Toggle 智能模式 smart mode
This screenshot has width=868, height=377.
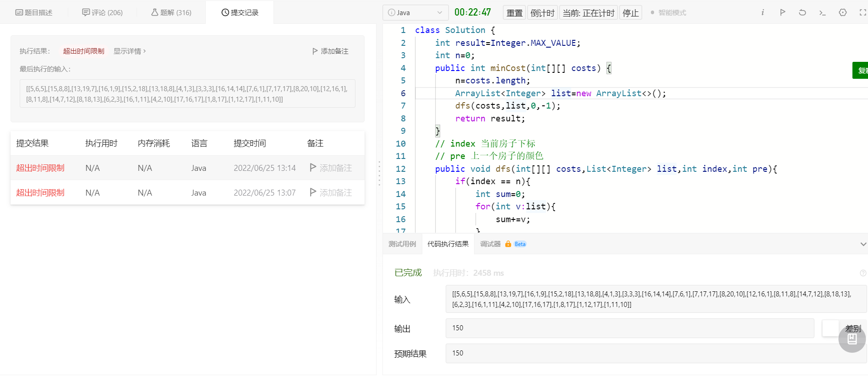(x=669, y=12)
